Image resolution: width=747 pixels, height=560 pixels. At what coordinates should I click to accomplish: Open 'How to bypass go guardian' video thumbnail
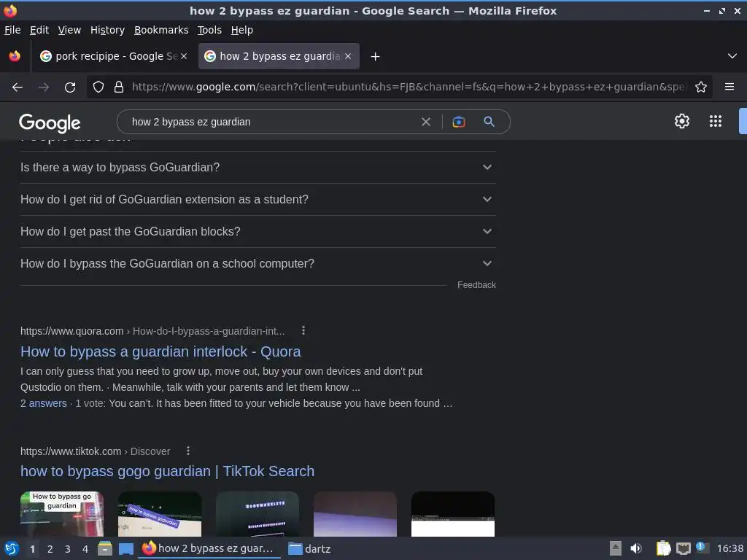coord(62,514)
